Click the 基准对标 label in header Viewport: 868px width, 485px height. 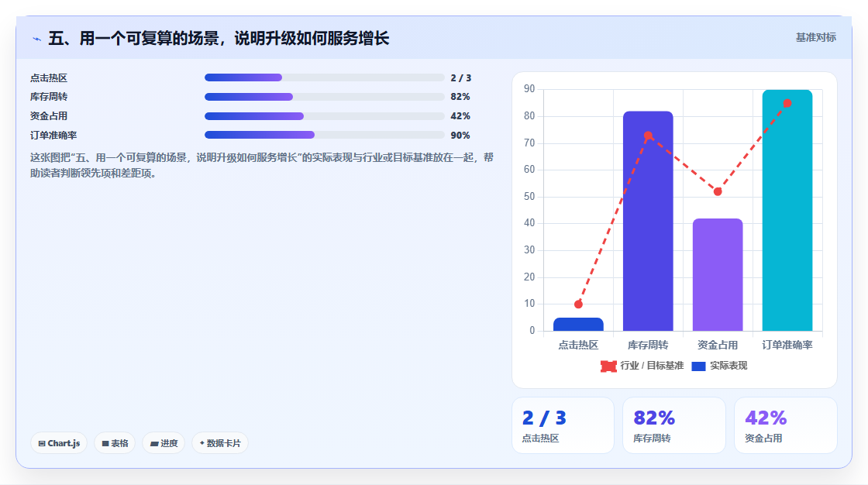(815, 38)
